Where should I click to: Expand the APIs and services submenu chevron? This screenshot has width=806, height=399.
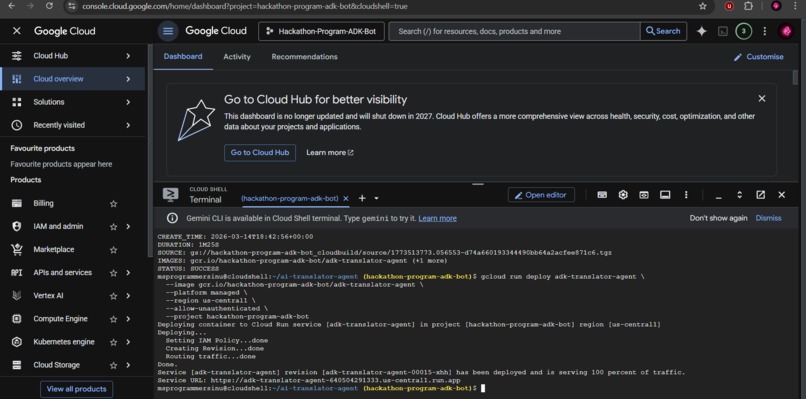(x=128, y=273)
